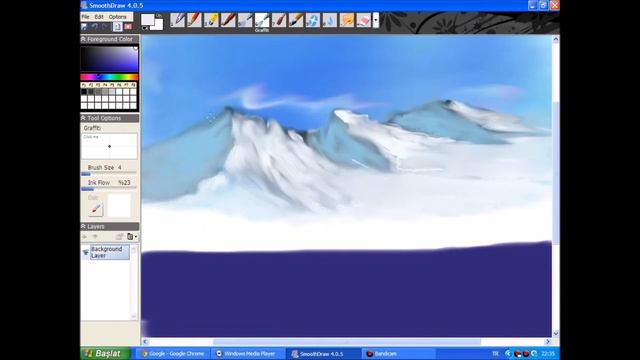
Task: Select the Background Layer entry
Action: [110, 252]
